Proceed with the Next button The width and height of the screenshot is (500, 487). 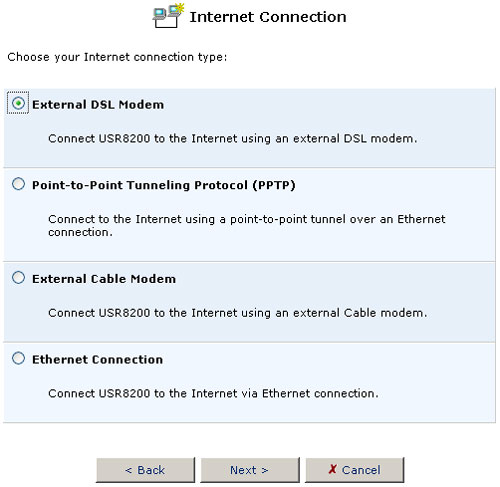pyautogui.click(x=250, y=470)
